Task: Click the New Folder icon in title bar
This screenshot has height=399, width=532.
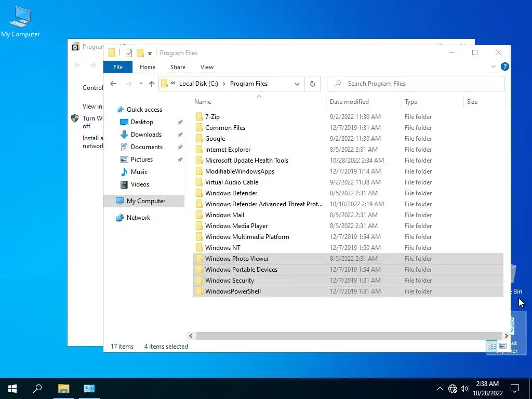Action: pos(140,53)
